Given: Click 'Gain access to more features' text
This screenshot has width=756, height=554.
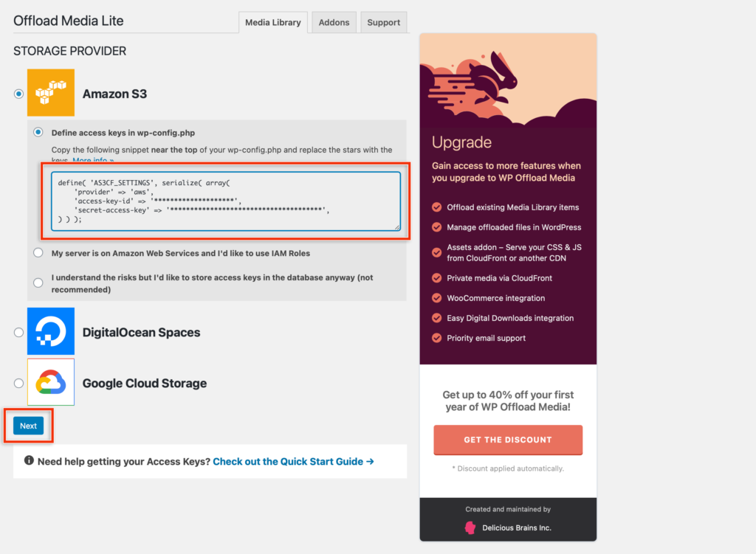Looking at the screenshot, I should (x=506, y=171).
